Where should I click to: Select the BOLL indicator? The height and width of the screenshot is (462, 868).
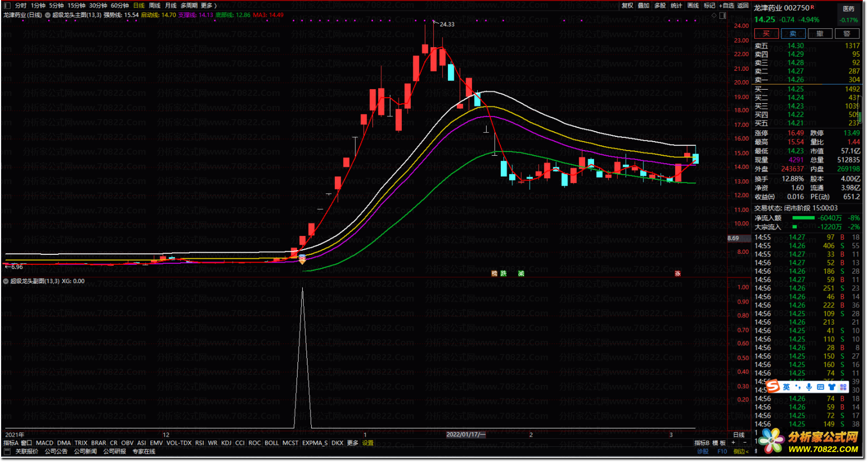point(271,443)
